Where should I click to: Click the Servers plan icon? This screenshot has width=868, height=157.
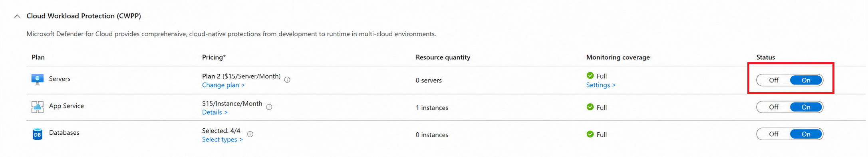tap(38, 80)
